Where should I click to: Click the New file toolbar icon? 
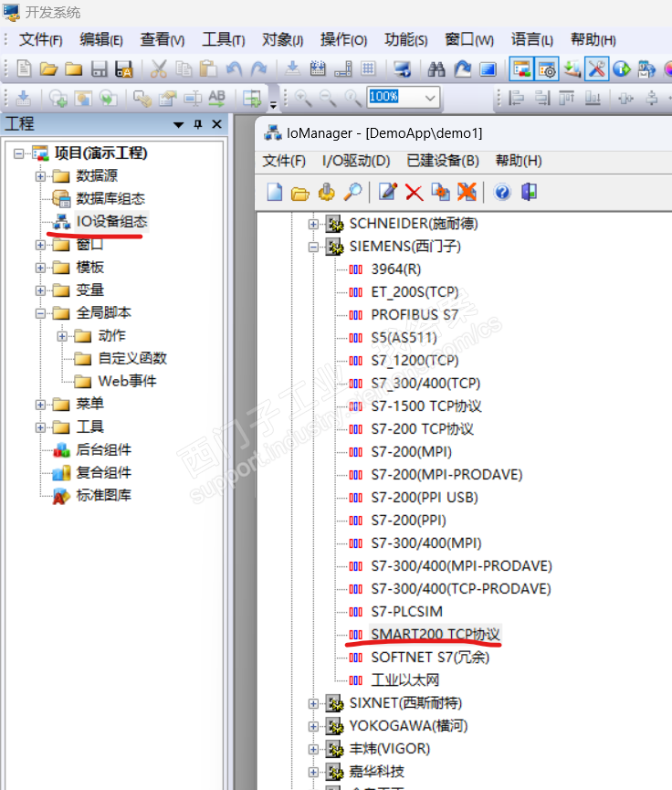[24, 68]
